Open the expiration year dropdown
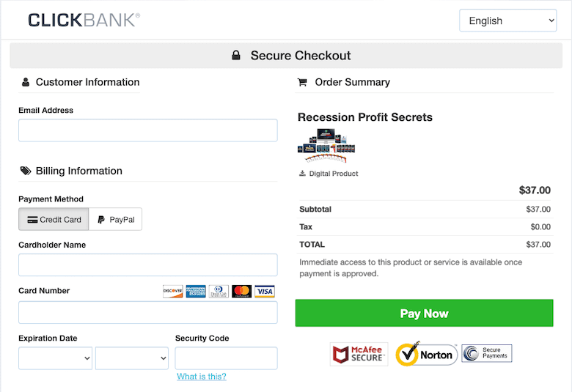Viewport: 572px width, 392px height. (x=132, y=358)
